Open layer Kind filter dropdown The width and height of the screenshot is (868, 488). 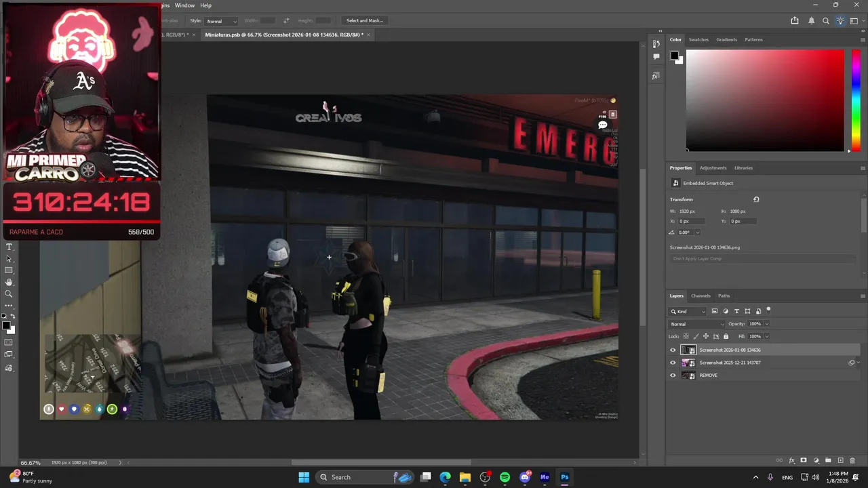click(688, 311)
